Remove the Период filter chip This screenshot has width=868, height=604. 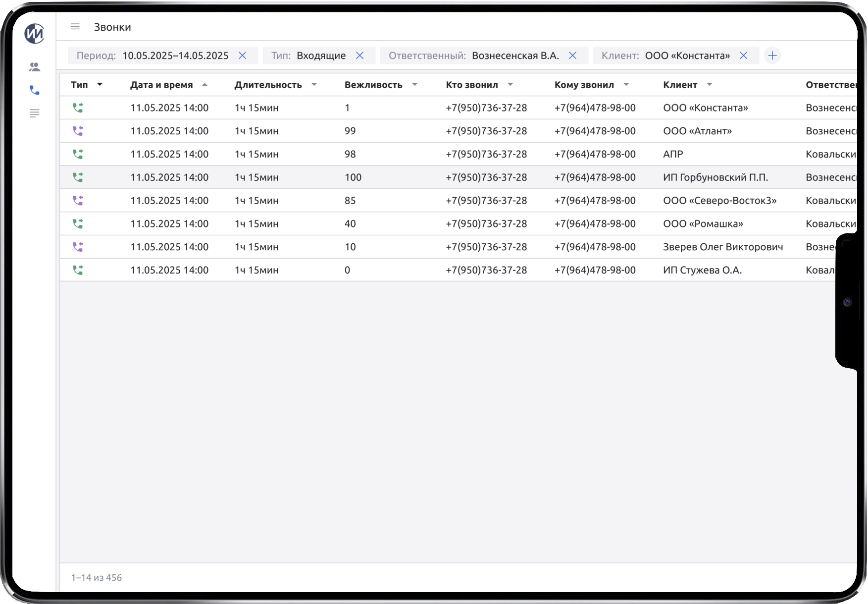[x=243, y=55]
